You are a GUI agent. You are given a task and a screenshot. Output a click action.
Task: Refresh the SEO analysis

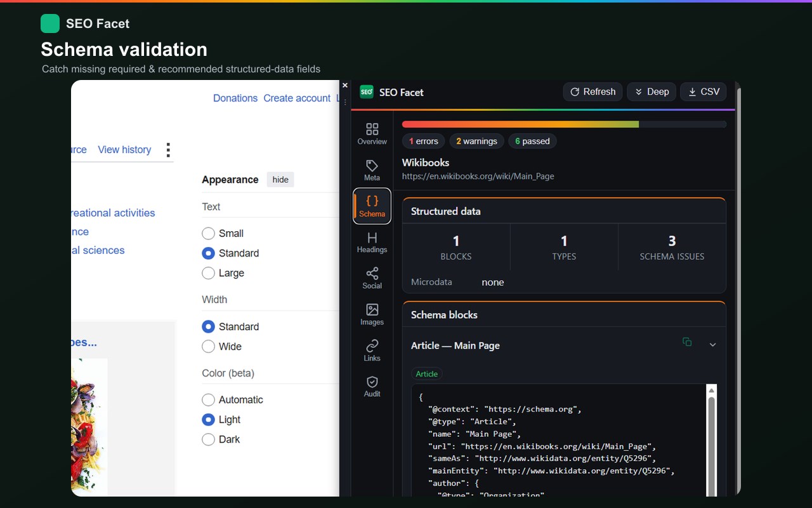tap(593, 92)
